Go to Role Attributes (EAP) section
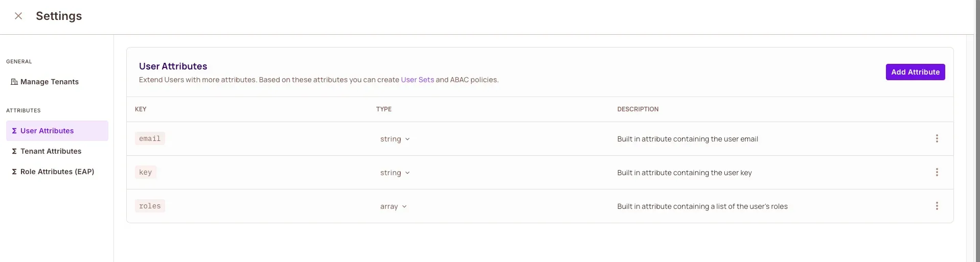 point(57,172)
